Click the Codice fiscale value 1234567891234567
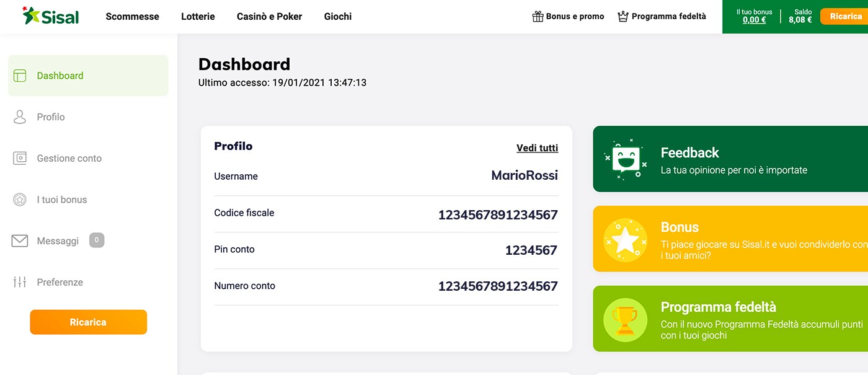868x375 pixels. pyautogui.click(x=498, y=215)
